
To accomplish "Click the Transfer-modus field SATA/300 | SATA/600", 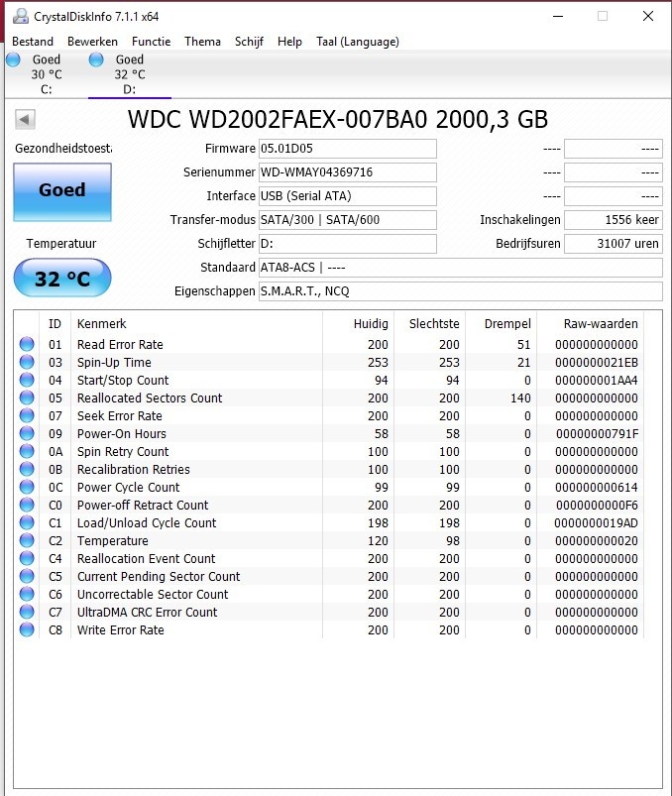I will (348, 220).
